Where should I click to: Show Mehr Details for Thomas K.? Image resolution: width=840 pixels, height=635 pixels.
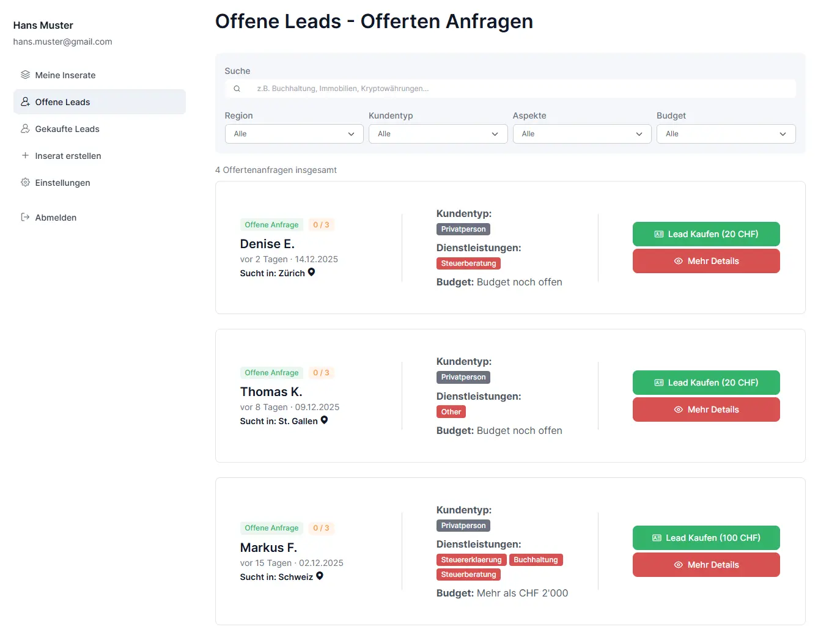tap(706, 409)
